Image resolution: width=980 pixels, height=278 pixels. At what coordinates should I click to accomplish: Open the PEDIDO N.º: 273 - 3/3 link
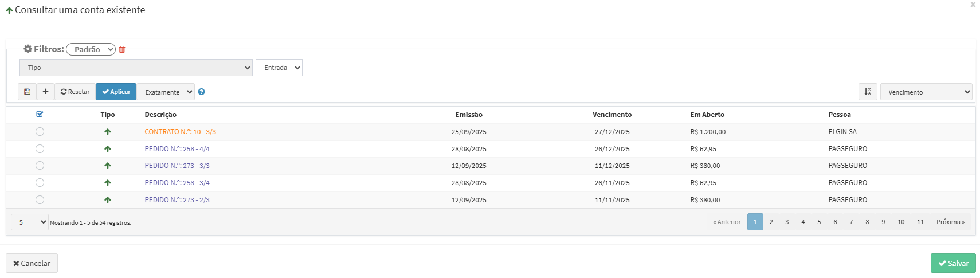click(x=177, y=166)
